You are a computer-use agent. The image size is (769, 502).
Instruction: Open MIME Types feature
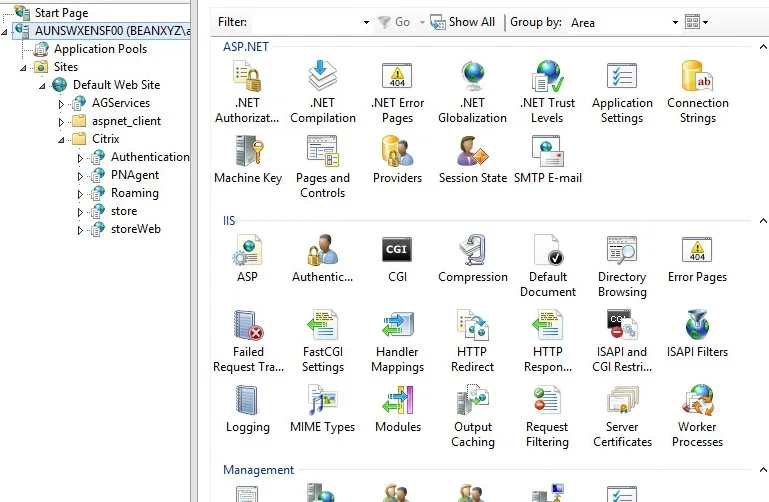coord(322,408)
